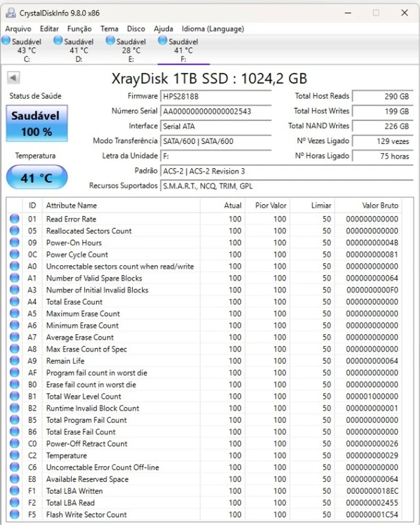Click the Total Host Reads value 290 GB
This screenshot has height=525, width=420.
382,96
